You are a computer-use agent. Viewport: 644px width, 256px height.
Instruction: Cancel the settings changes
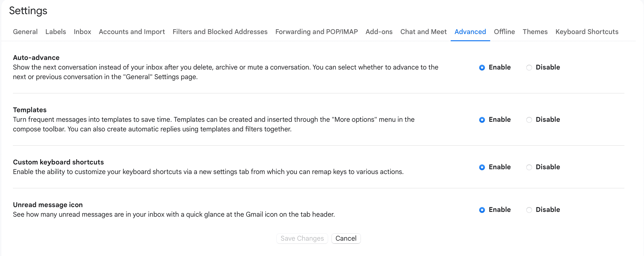click(x=346, y=238)
